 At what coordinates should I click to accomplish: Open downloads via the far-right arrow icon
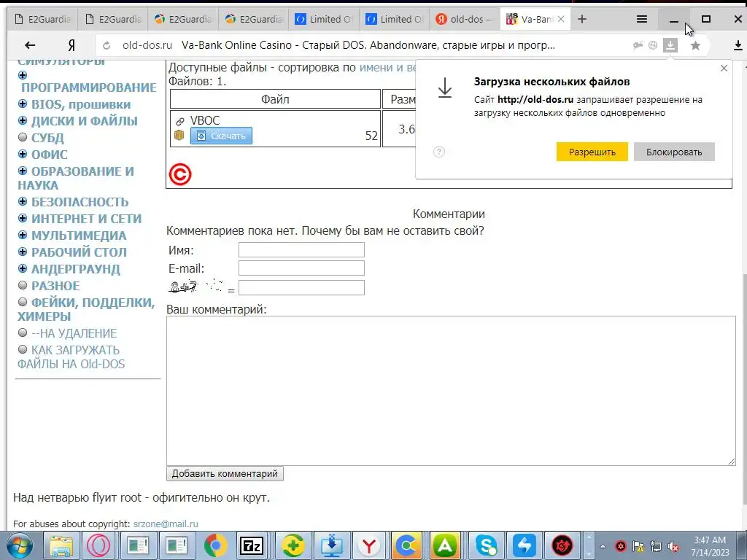[x=738, y=45]
